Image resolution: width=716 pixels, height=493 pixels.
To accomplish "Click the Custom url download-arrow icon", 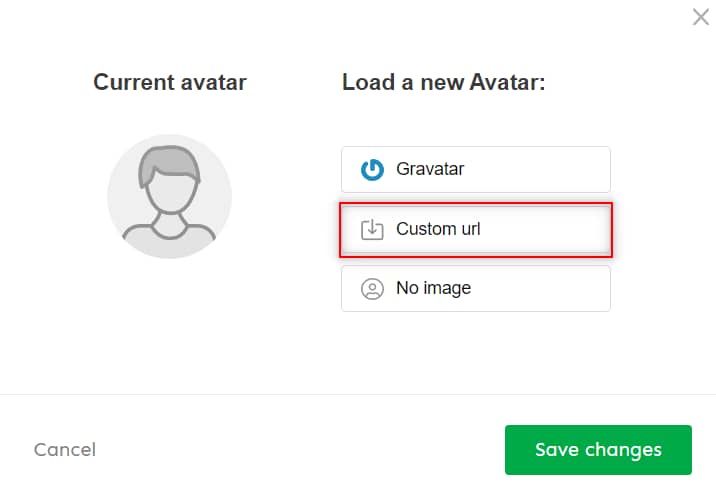I will coord(372,229).
